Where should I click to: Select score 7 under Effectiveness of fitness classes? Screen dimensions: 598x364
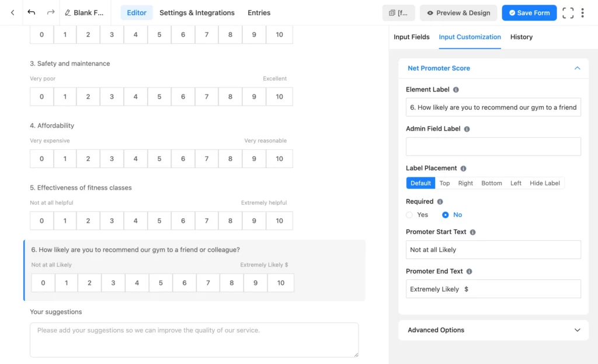[206, 221]
